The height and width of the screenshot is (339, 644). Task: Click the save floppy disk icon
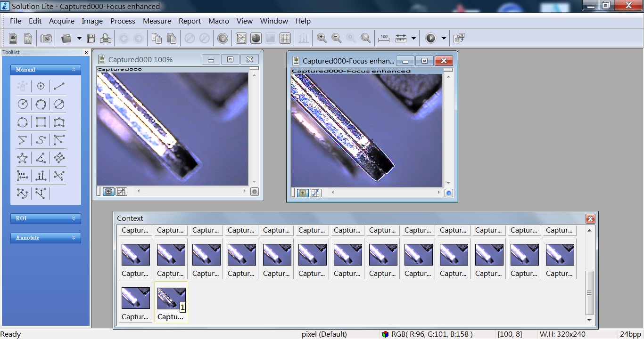[x=91, y=39]
